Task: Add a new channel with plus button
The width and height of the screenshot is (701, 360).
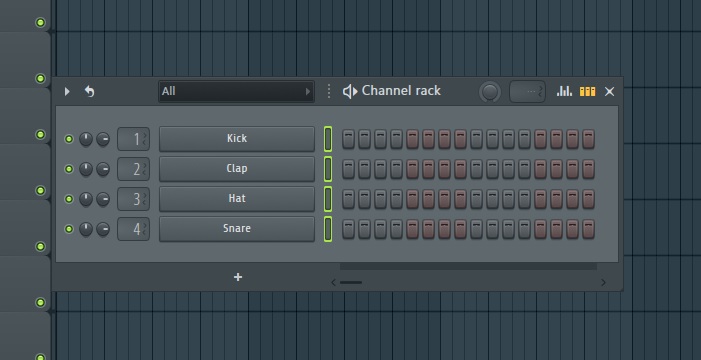Action: pyautogui.click(x=238, y=277)
